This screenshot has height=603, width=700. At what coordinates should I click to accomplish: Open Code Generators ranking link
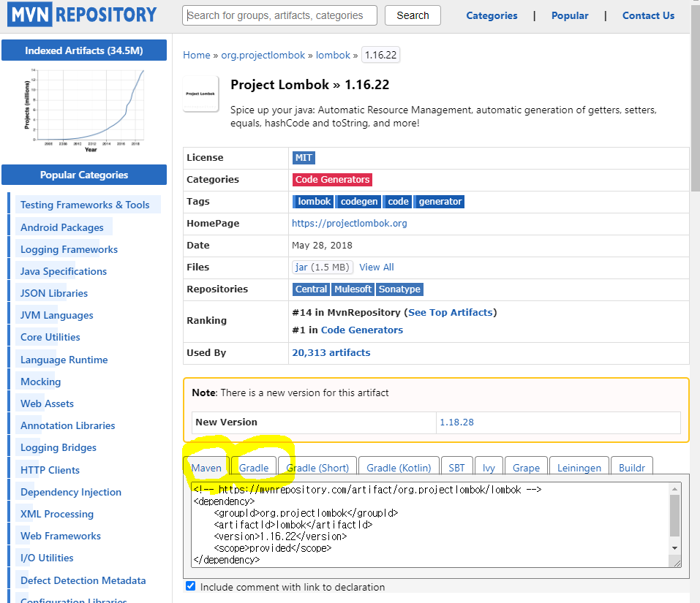362,330
